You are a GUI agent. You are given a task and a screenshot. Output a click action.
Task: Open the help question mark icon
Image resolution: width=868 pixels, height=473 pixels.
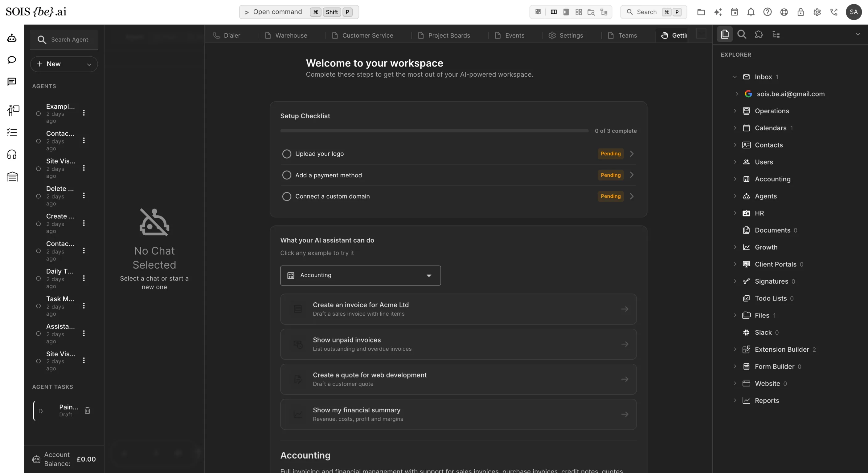(x=767, y=12)
